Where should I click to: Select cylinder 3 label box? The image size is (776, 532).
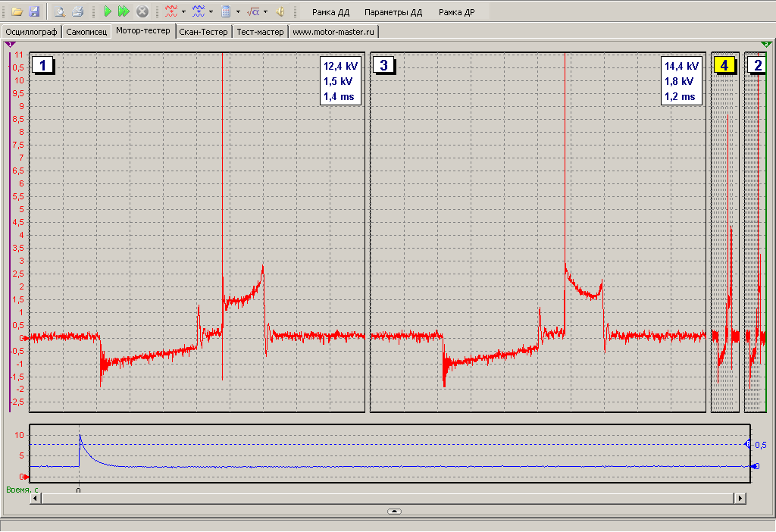[383, 65]
